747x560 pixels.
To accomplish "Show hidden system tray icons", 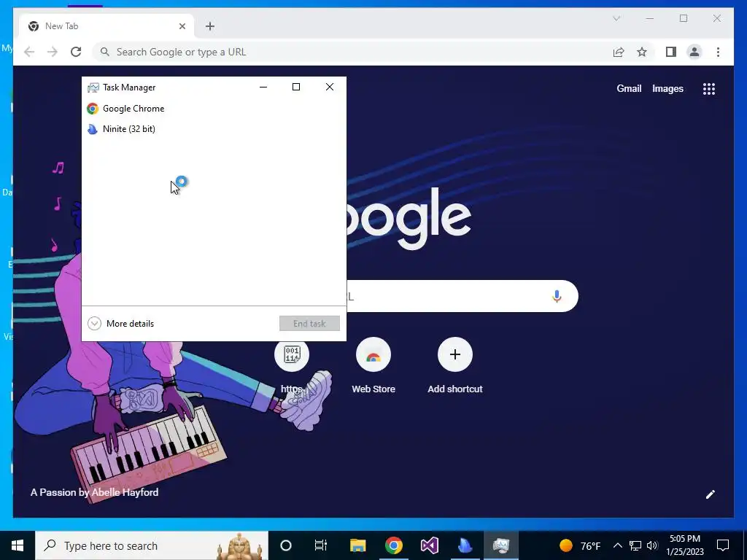I will pos(617,545).
